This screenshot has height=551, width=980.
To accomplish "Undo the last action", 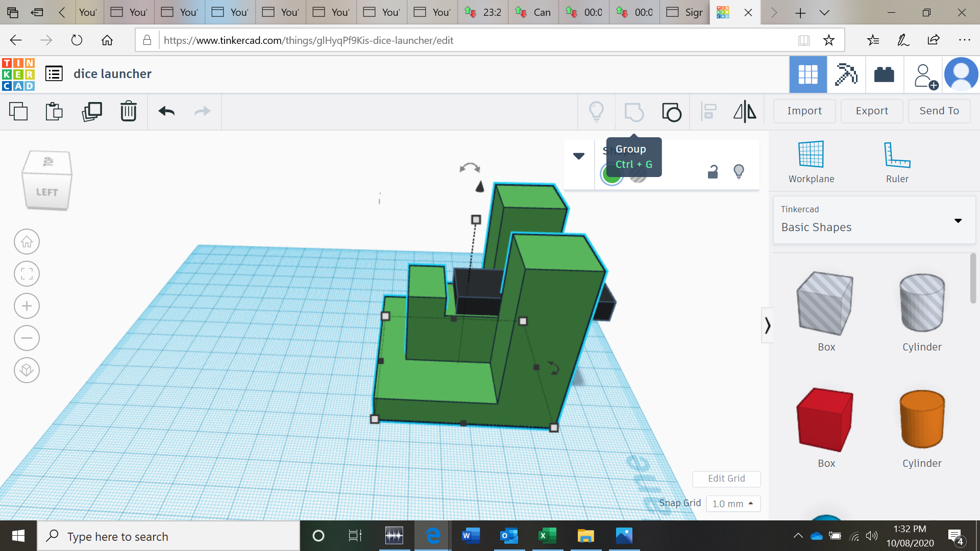I will pyautogui.click(x=166, y=111).
